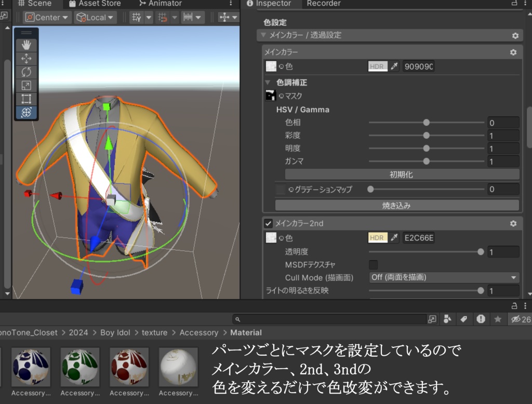Select the blue Accessory material thumbnail
The height and width of the screenshot is (404, 532).
(31, 367)
